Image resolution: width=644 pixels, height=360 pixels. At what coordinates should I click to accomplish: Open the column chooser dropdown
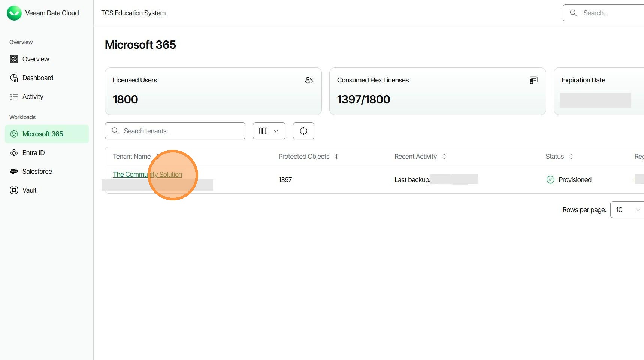coord(269,131)
